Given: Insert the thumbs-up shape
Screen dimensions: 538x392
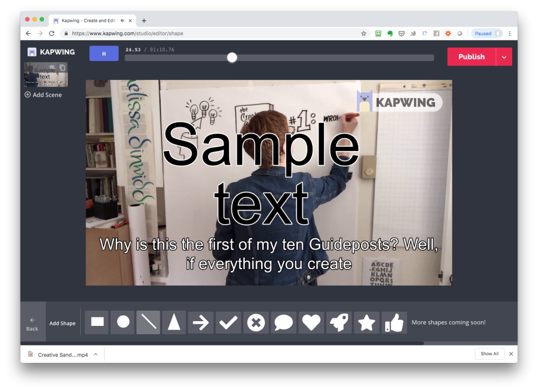Looking at the screenshot, I should click(394, 322).
